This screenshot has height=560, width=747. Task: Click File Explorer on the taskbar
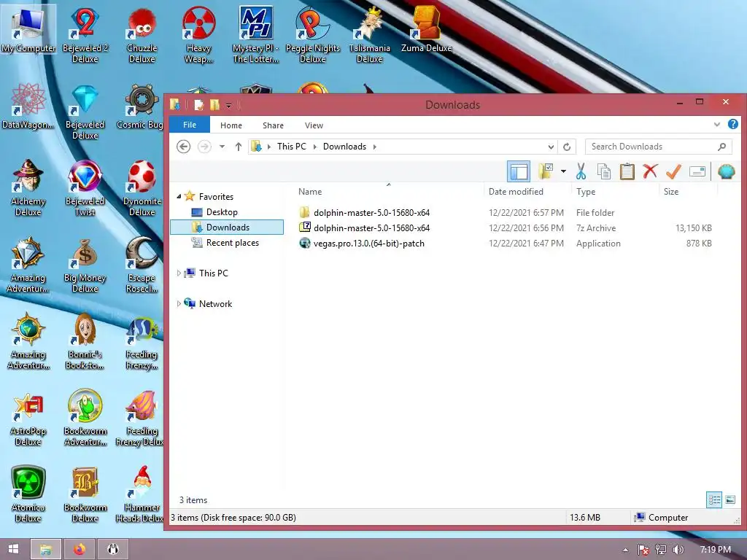click(x=46, y=549)
